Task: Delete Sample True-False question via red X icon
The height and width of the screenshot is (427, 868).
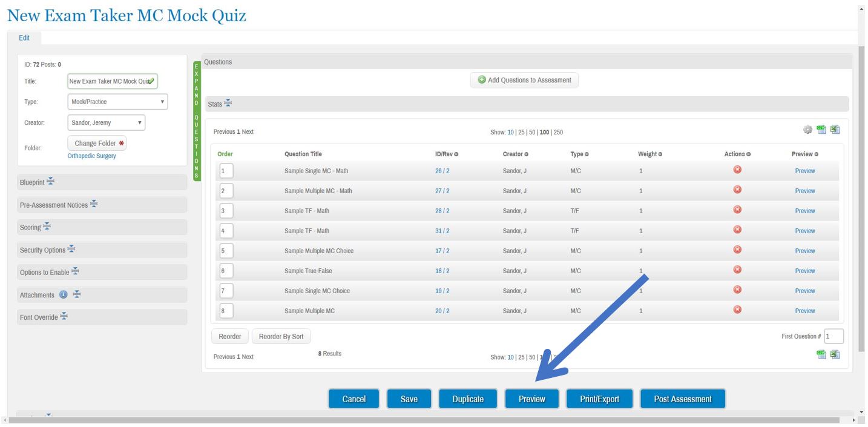Action: [x=737, y=270]
